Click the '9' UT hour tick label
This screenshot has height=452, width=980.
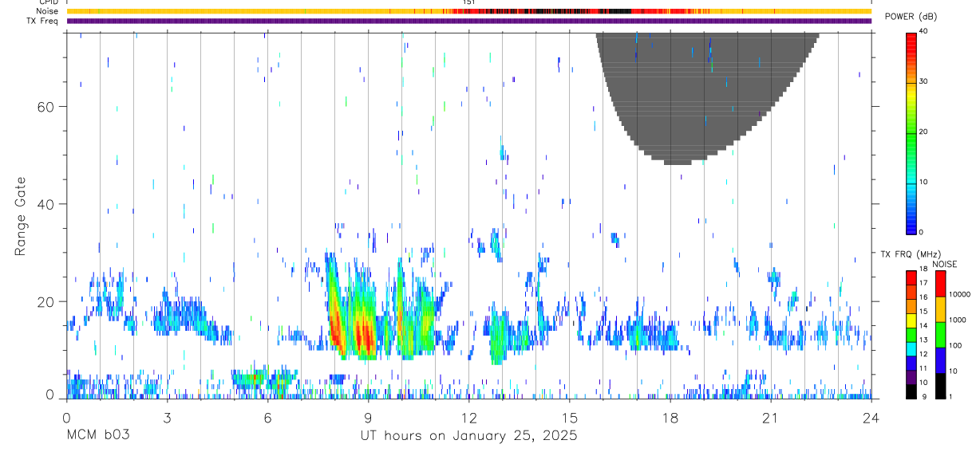point(368,416)
